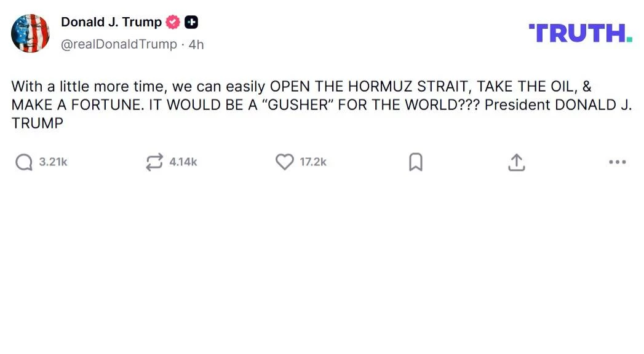Click the reply speech bubble icon
The height and width of the screenshot is (354, 644).
coord(24,162)
